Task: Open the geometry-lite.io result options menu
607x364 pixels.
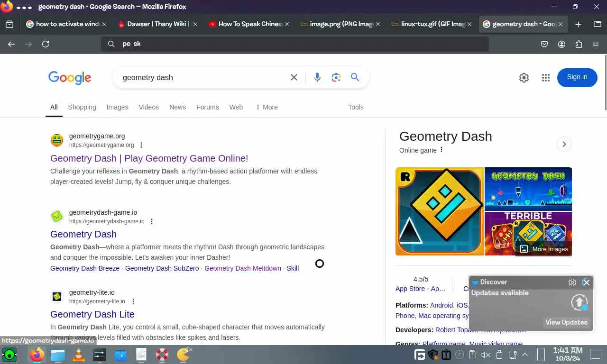Action: [133, 301]
